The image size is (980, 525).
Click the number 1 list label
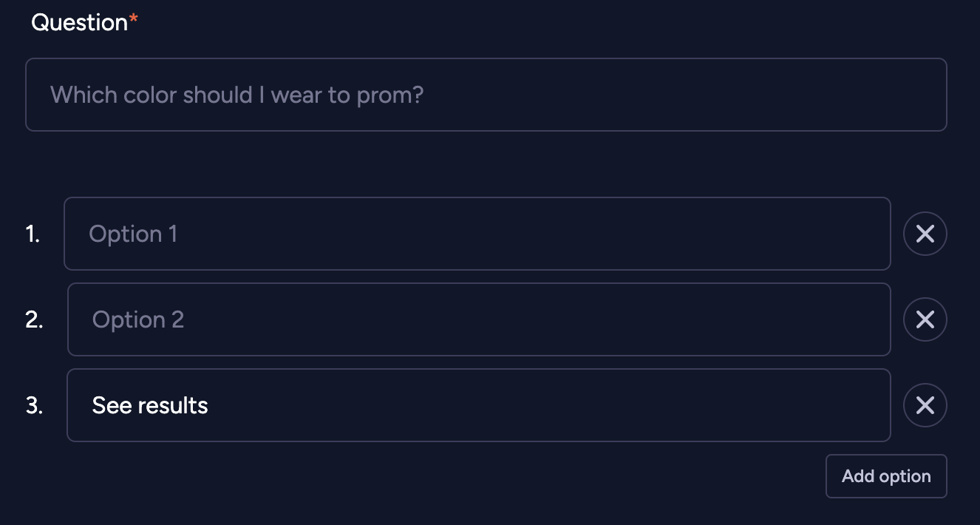(x=33, y=234)
